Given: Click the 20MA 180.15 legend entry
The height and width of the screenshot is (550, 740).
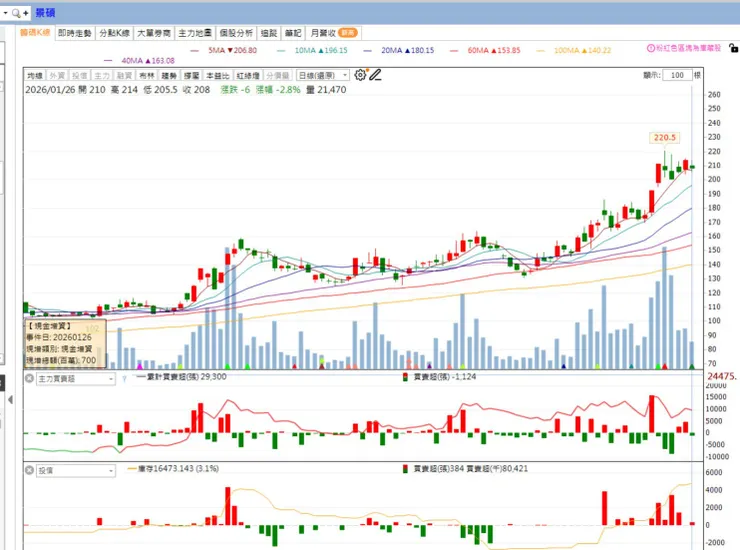Looking at the screenshot, I should 399,50.
